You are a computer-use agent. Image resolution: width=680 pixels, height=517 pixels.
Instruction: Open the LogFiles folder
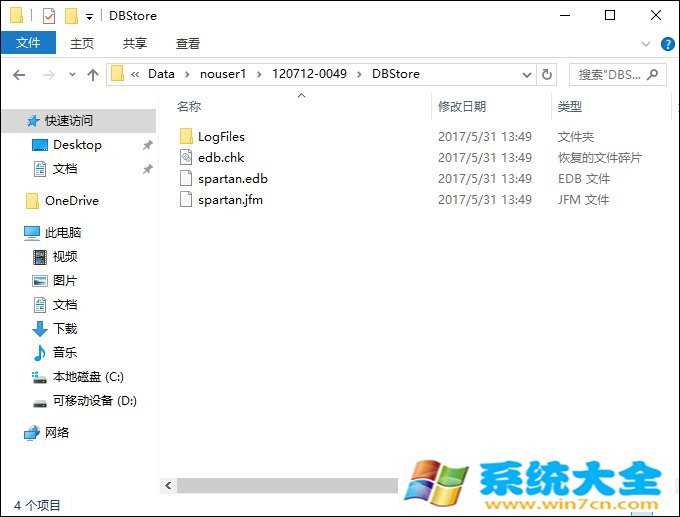tap(220, 136)
